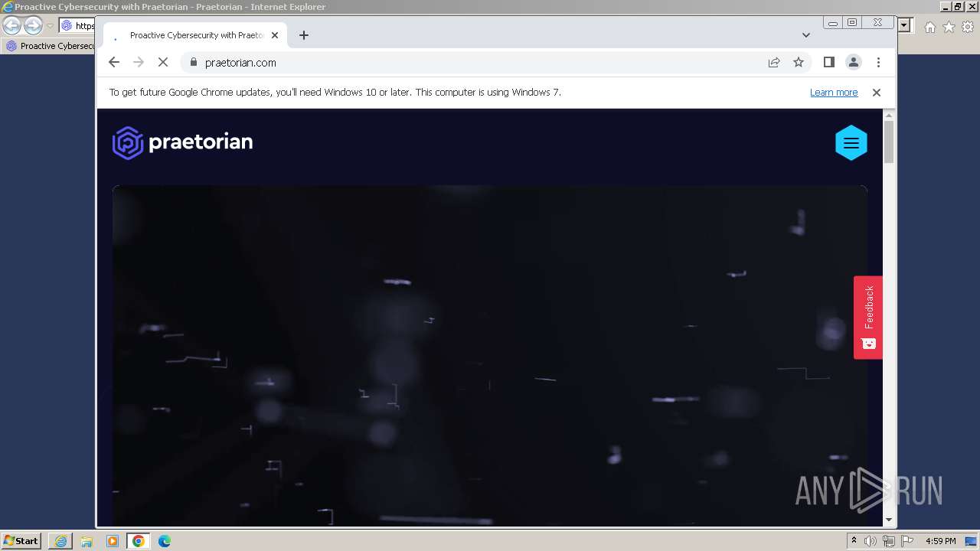
Task: Click the padlock site info icon
Action: coord(193,63)
